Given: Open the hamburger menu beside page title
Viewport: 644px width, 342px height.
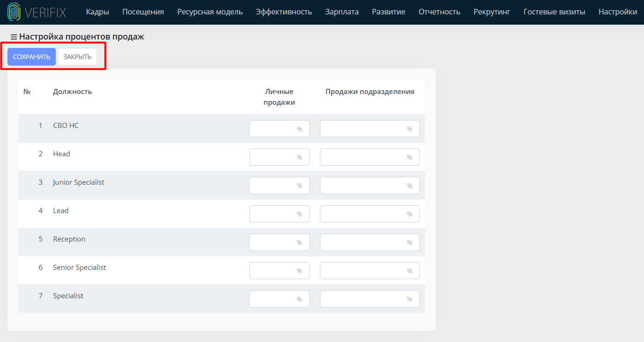Looking at the screenshot, I should [x=14, y=37].
